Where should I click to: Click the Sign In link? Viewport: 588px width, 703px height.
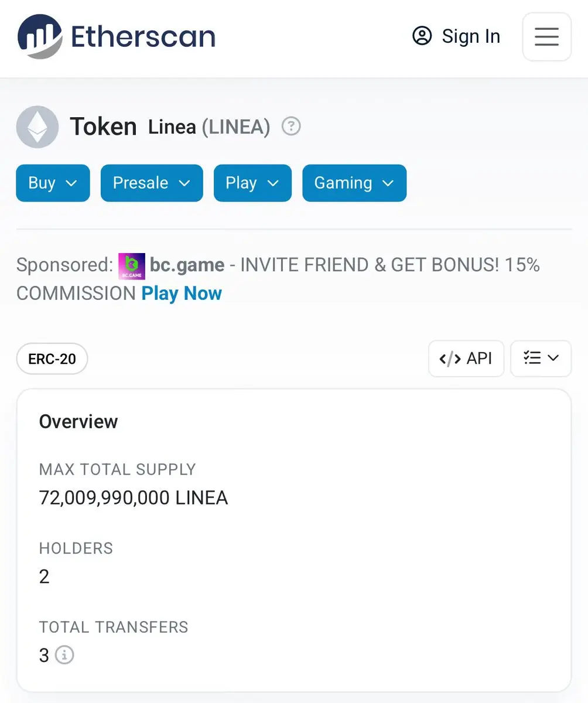tap(471, 36)
